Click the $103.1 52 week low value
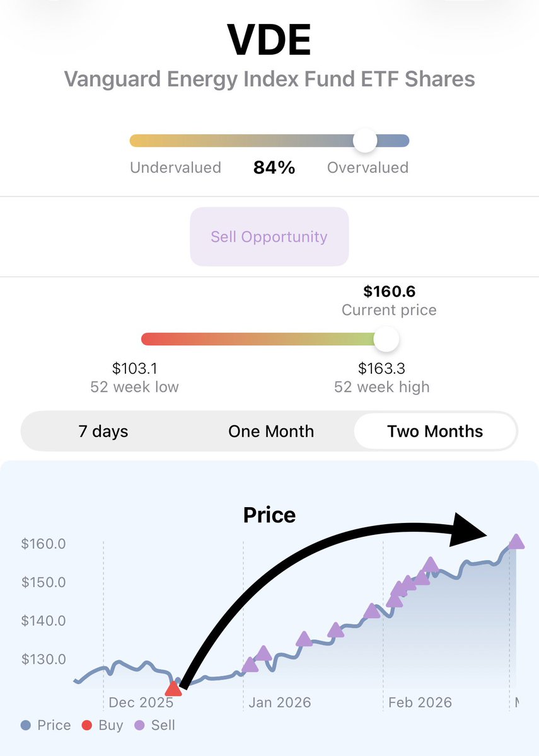539x756 pixels. coord(134,368)
